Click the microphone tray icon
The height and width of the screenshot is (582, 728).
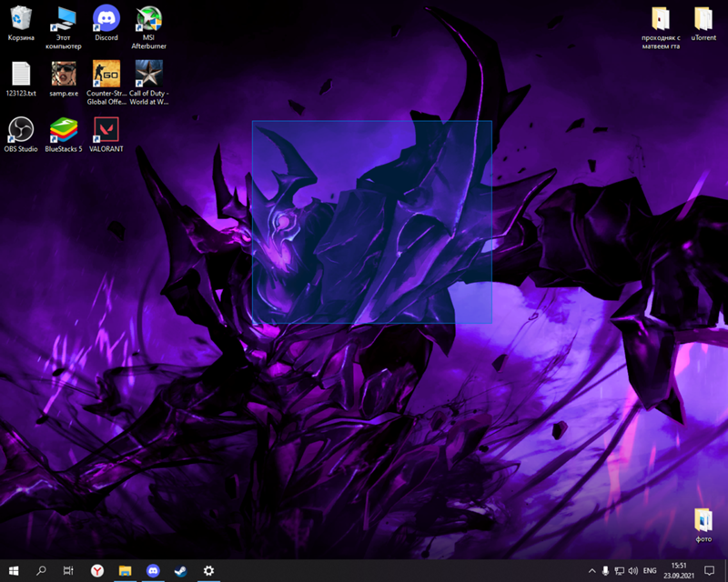pyautogui.click(x=605, y=570)
